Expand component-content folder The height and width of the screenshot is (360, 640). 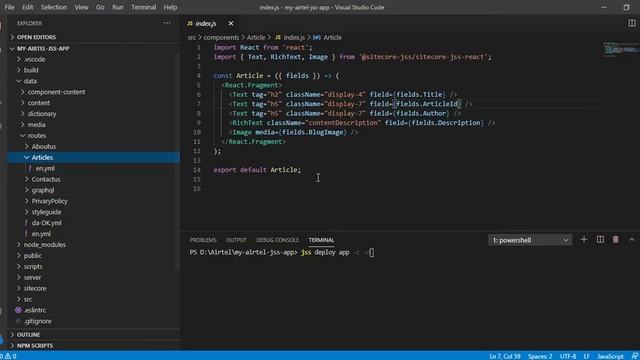(56, 92)
